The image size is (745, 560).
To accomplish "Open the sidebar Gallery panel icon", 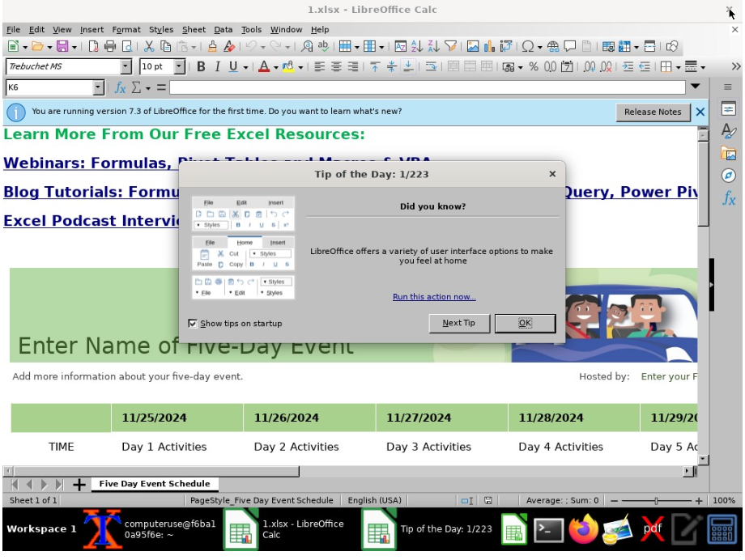I will 728,153.
